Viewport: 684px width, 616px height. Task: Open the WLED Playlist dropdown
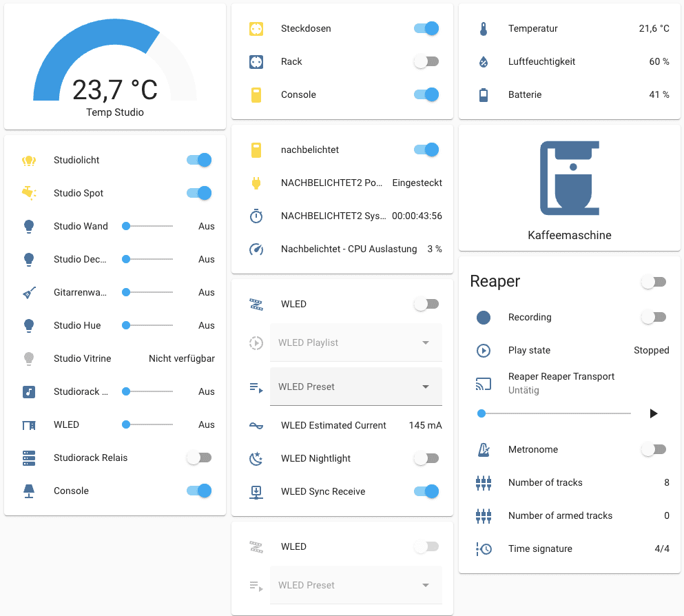(355, 343)
